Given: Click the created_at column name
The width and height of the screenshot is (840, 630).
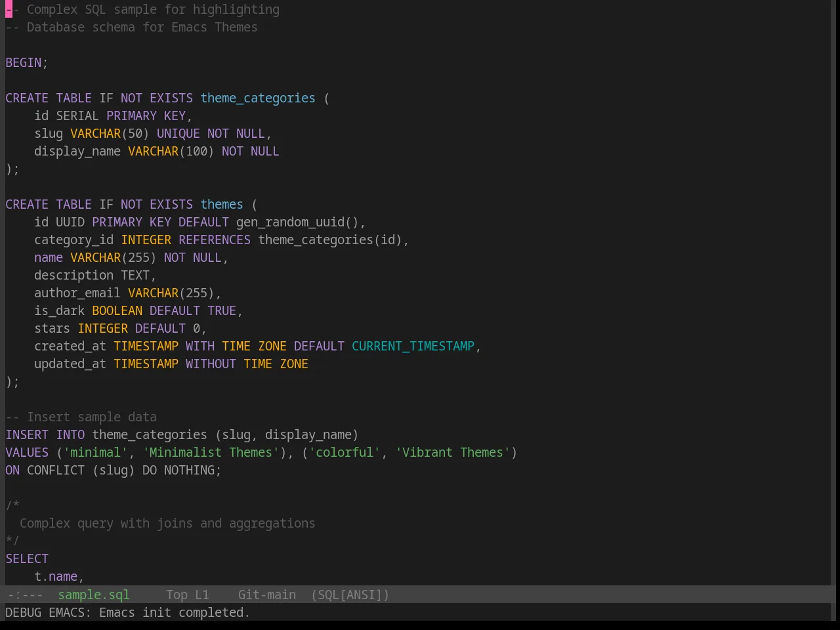Looking at the screenshot, I should [x=70, y=346].
